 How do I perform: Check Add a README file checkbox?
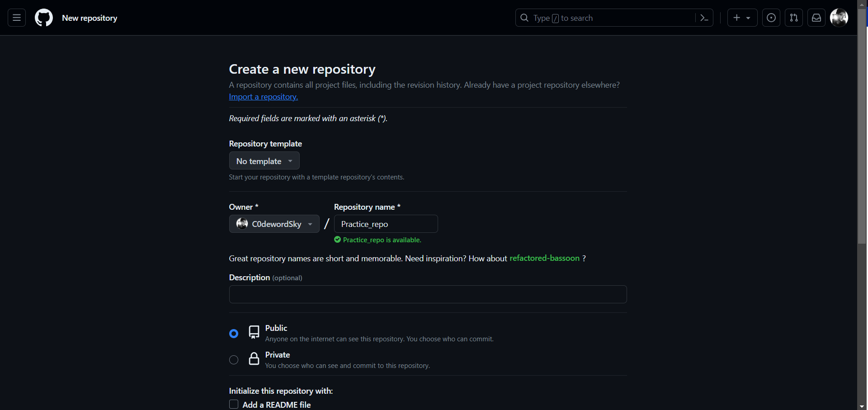[234, 404]
